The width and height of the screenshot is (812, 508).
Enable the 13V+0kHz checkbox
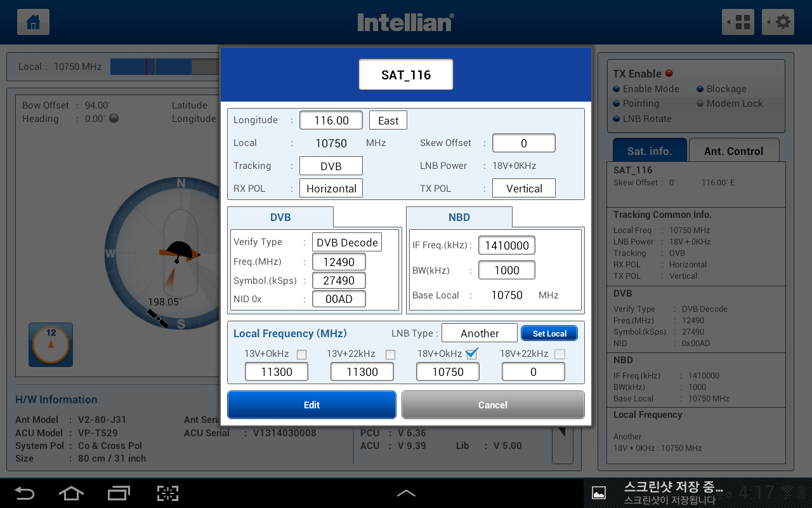coord(301,354)
